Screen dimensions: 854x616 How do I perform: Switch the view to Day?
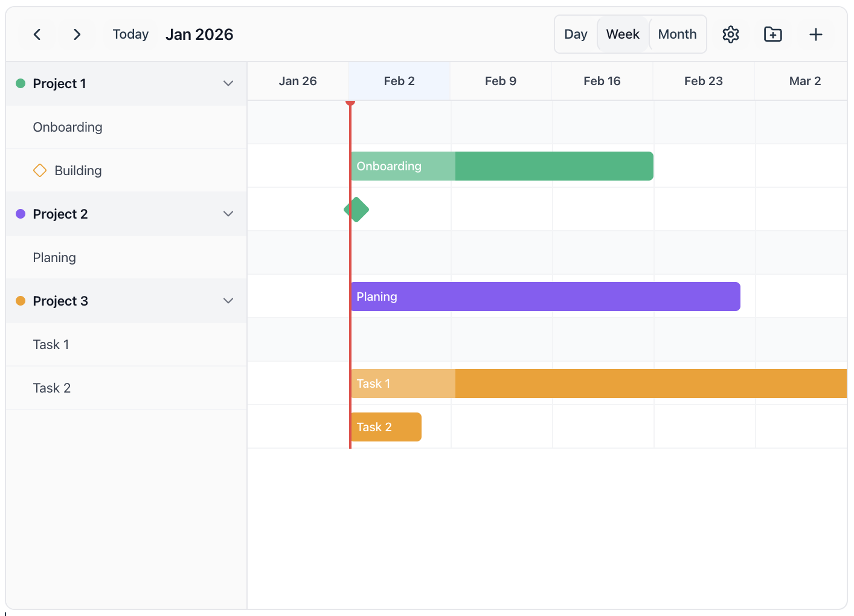575,34
